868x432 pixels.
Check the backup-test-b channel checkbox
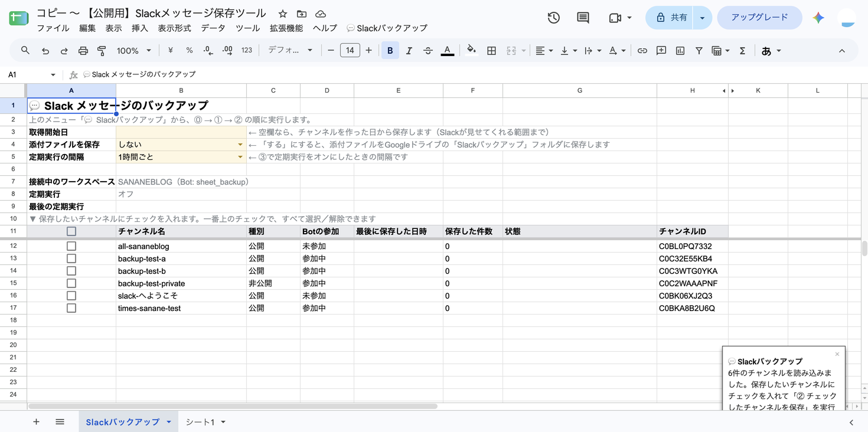[x=71, y=271]
